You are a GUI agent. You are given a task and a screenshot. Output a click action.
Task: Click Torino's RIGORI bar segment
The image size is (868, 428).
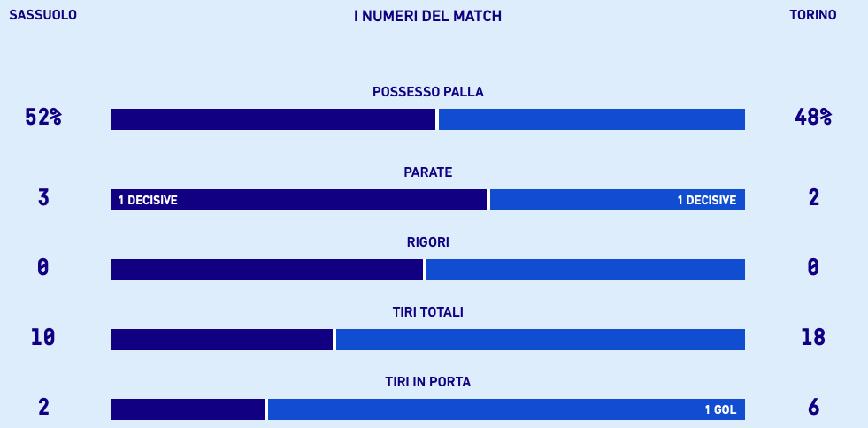tap(585, 270)
